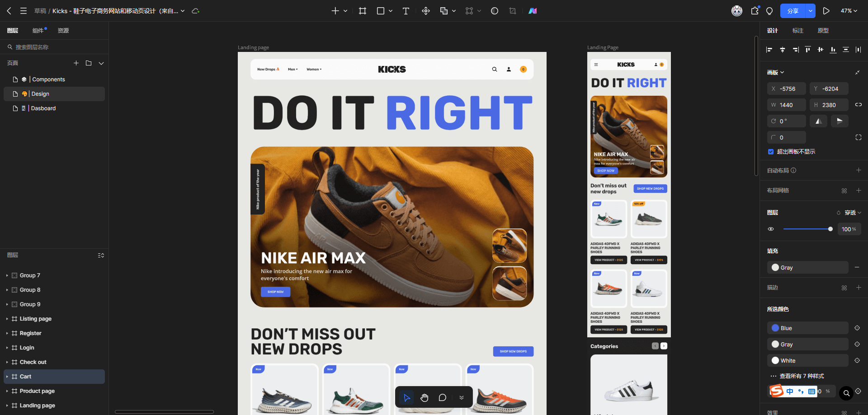Open the hamburger main menu
The image size is (868, 415).
tap(24, 11)
